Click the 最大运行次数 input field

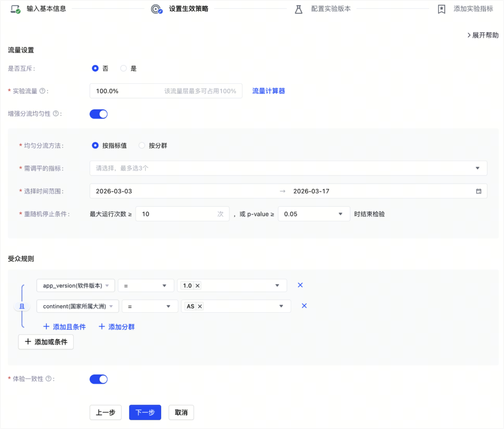tap(177, 214)
